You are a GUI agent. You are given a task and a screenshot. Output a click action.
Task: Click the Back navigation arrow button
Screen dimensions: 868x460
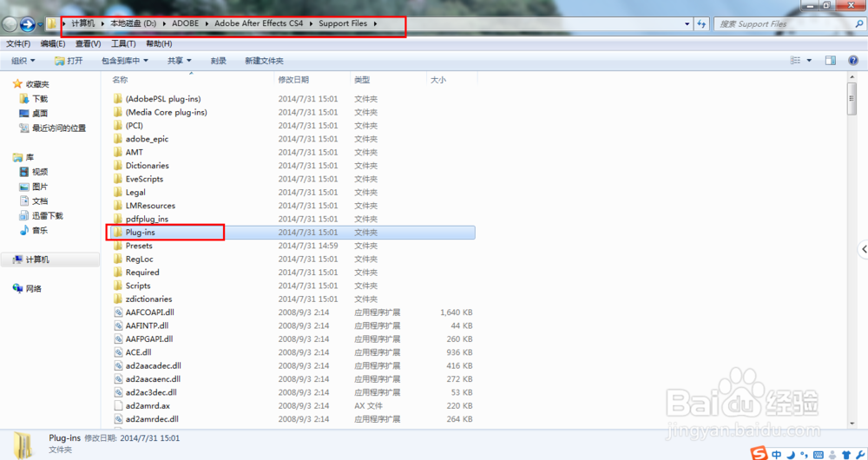[10, 24]
